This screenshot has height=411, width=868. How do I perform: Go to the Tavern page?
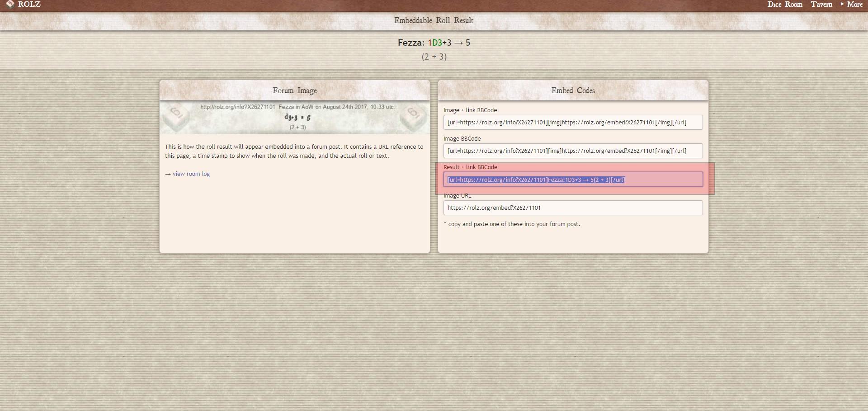pos(821,5)
